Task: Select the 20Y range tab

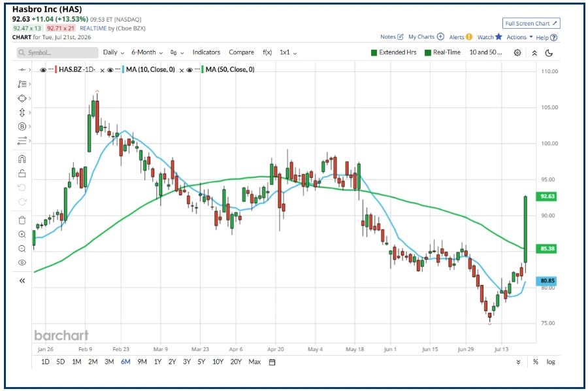Action: [236, 362]
